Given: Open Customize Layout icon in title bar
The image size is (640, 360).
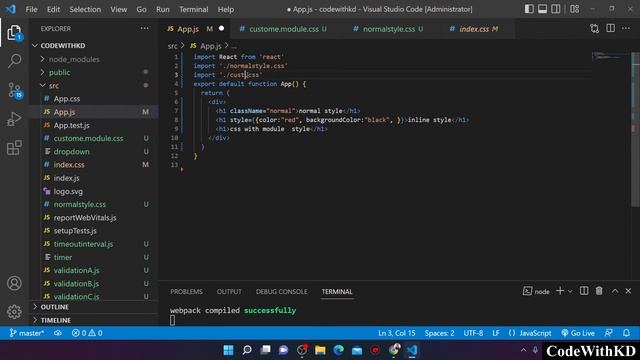Looking at the screenshot, I should point(575,9).
